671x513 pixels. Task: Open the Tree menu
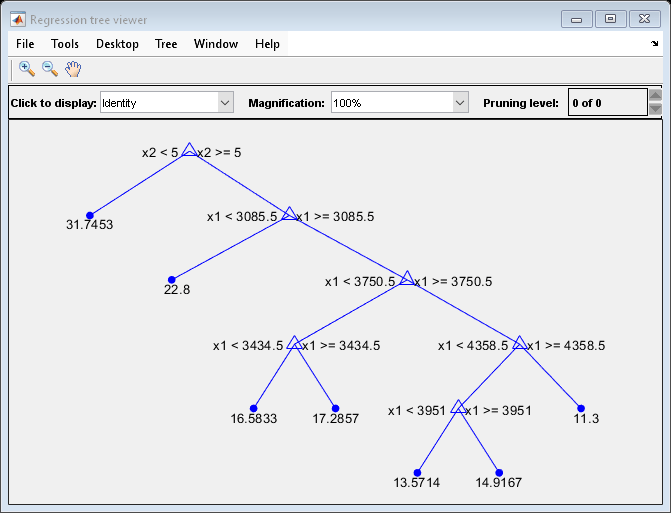(166, 44)
